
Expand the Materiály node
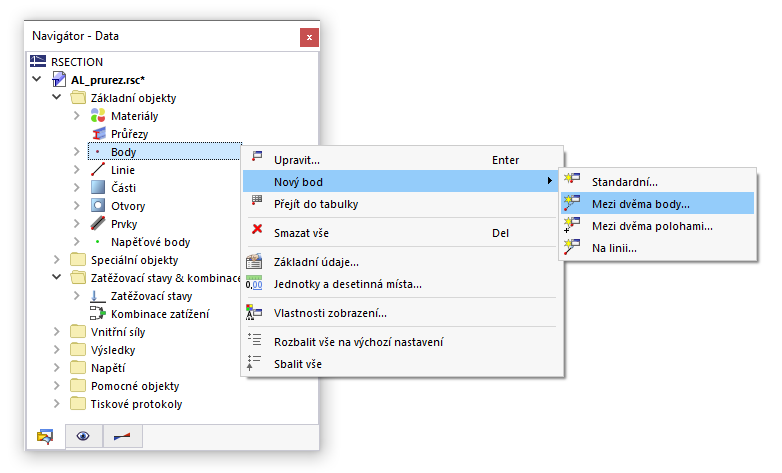pos(76,115)
